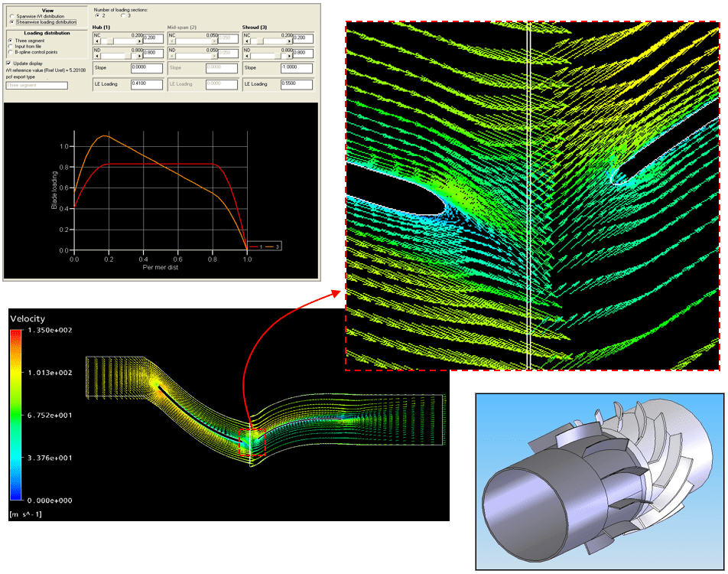Focus the Shroud LE Loading field
This screenshot has height=574, width=728.
(297, 83)
